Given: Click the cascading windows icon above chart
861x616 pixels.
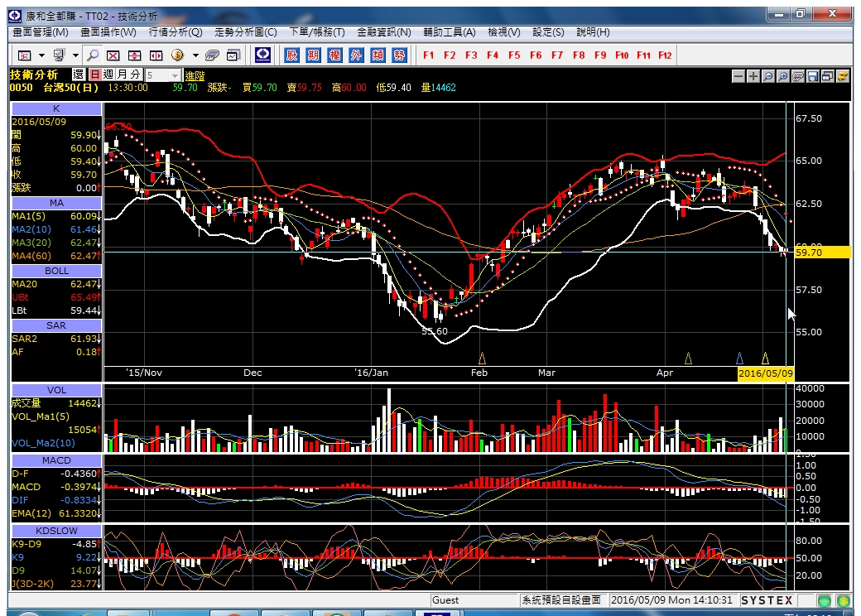Looking at the screenshot, I should (828, 76).
